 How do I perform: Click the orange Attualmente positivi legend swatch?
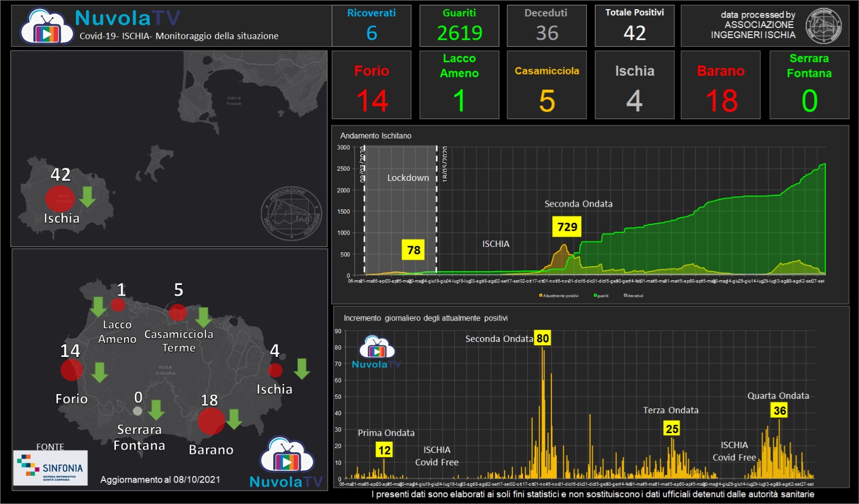point(541,296)
